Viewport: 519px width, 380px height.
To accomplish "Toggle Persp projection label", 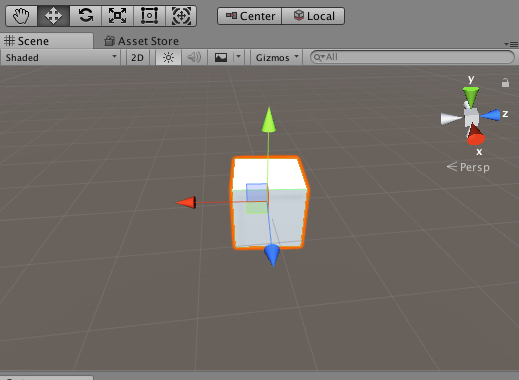I will tap(468, 167).
